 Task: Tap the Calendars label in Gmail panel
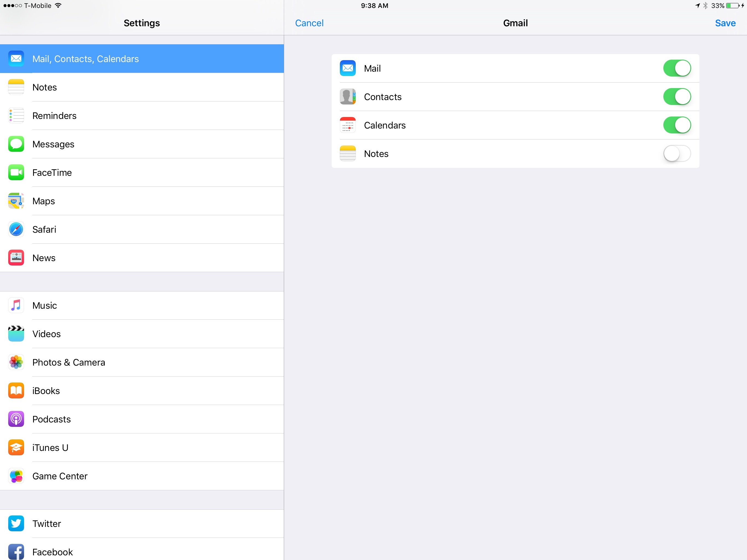tap(385, 125)
